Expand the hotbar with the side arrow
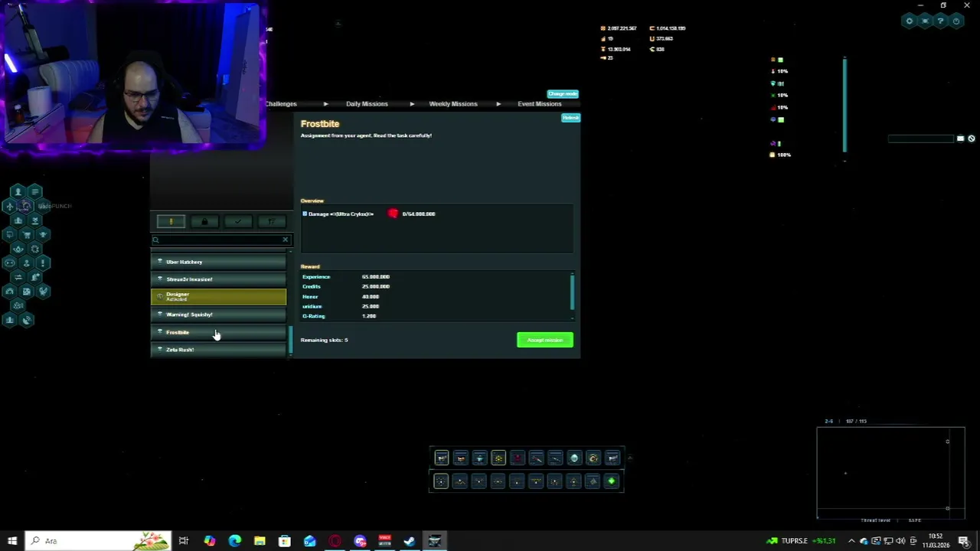 tap(629, 458)
